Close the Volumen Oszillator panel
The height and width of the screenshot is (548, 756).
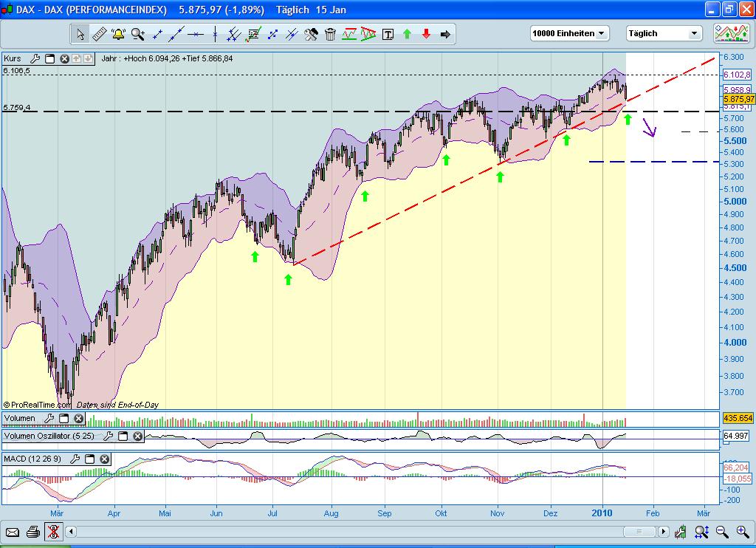click(x=138, y=436)
